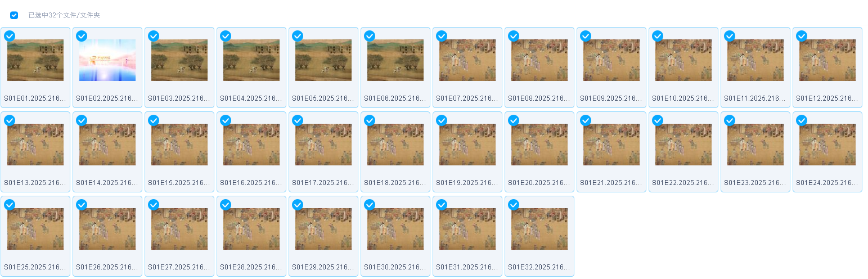Click the S01E10 file name label
The height and width of the screenshot is (279, 868).
point(683,98)
